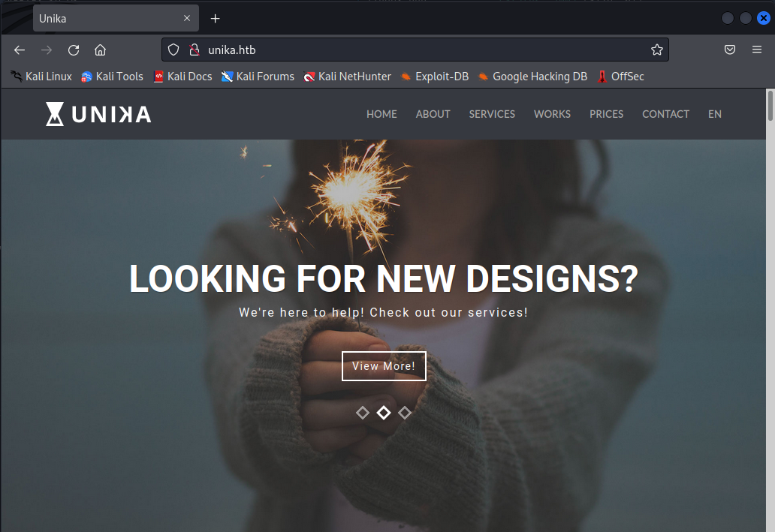The width and height of the screenshot is (775, 532).
Task: Open the Kali Tools bookmark
Action: click(112, 77)
